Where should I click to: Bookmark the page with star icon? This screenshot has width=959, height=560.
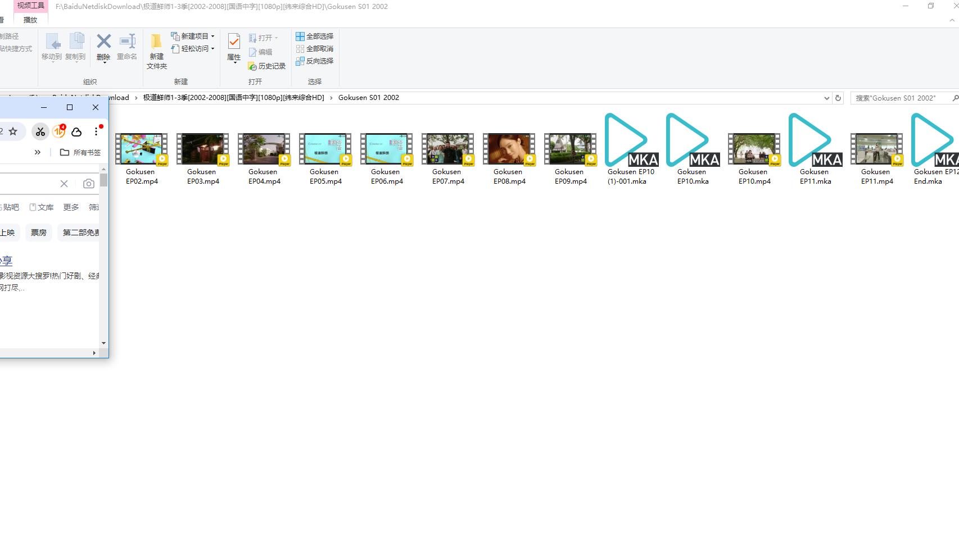(13, 131)
